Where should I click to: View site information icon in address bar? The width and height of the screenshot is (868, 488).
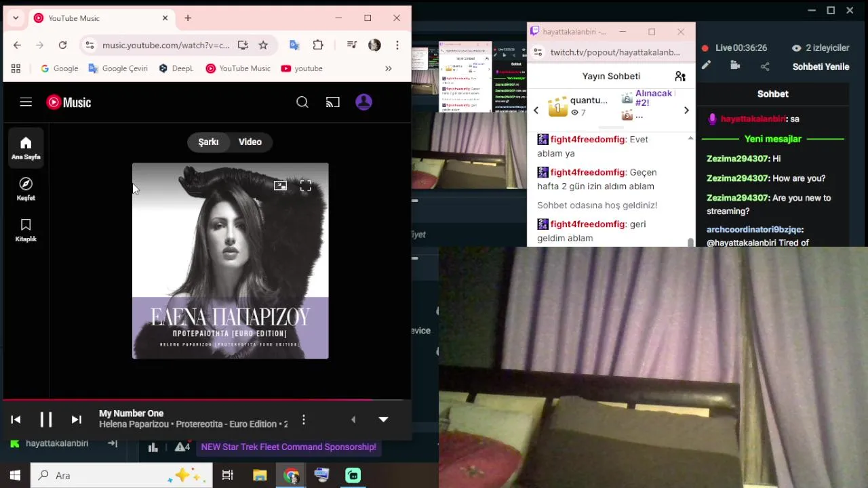pyautogui.click(x=90, y=45)
